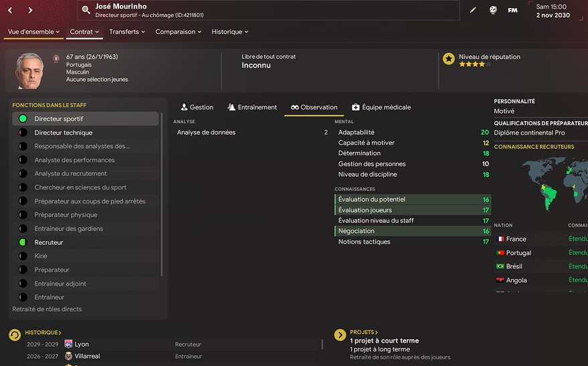Click the reputation star rating
Screen dimensions: 588x366
click(x=474, y=64)
